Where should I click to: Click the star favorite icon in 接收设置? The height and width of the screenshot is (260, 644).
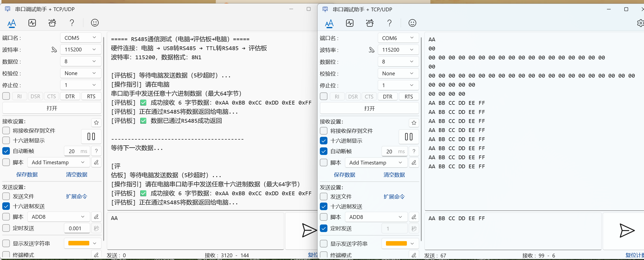click(96, 123)
